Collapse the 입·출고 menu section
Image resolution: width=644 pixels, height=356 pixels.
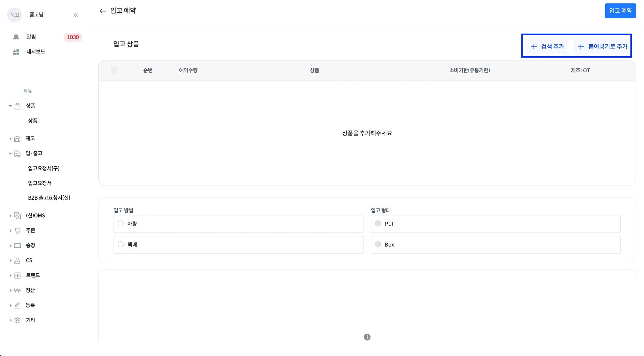pos(10,153)
